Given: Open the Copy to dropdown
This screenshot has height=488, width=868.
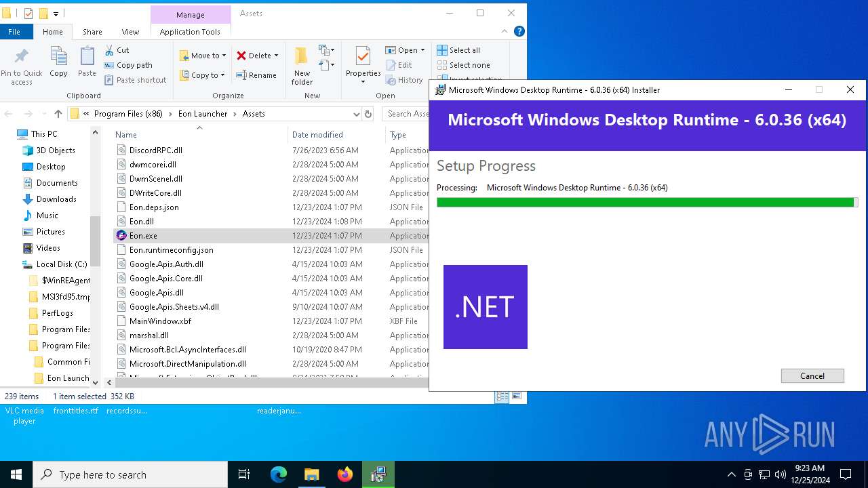Looking at the screenshot, I should [x=202, y=75].
